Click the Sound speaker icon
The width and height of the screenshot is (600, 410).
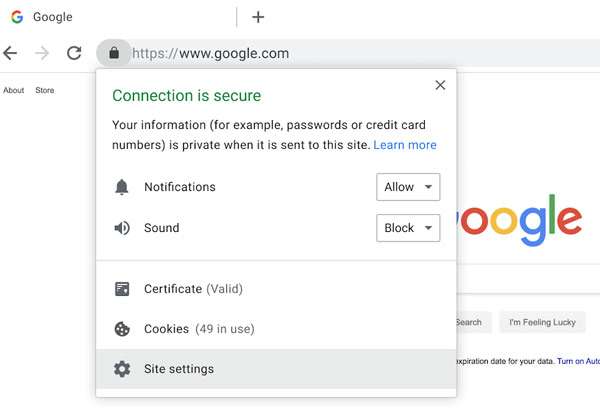tap(122, 228)
